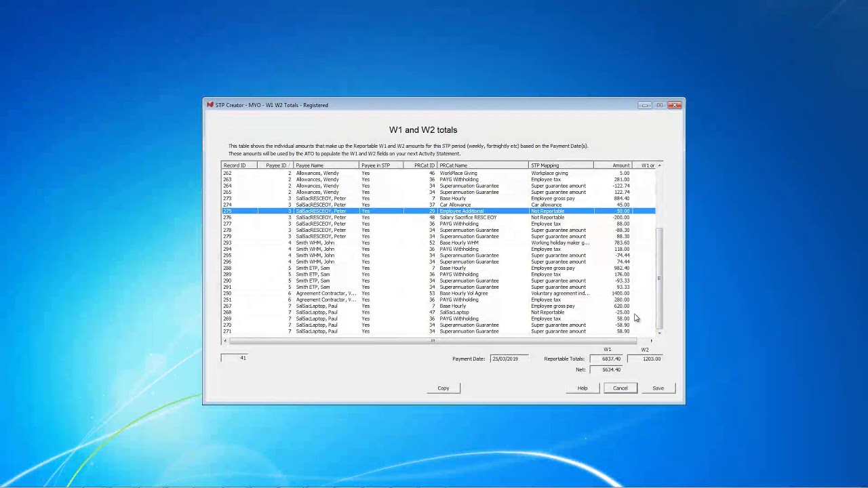Select the Salary Sacrifice RESC EOY row
This screenshot has width=868, height=488.
pyautogui.click(x=439, y=218)
